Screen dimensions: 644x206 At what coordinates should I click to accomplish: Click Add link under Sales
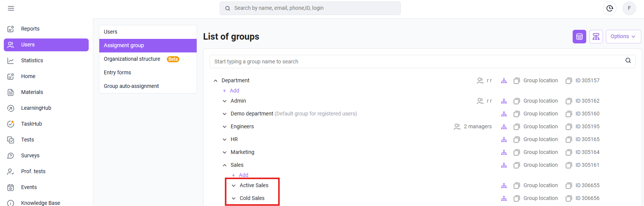tap(240, 175)
